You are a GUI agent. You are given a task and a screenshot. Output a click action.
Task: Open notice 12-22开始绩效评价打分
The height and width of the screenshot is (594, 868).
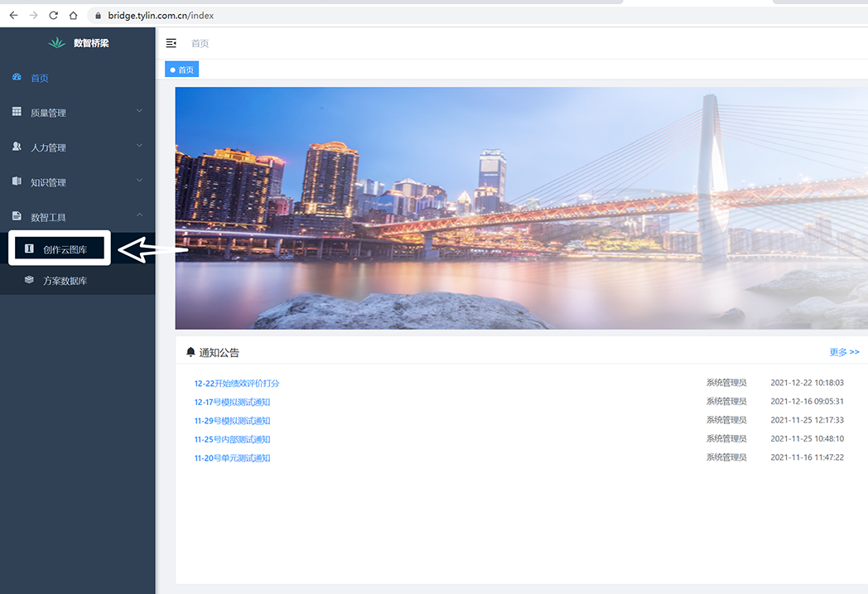point(236,383)
